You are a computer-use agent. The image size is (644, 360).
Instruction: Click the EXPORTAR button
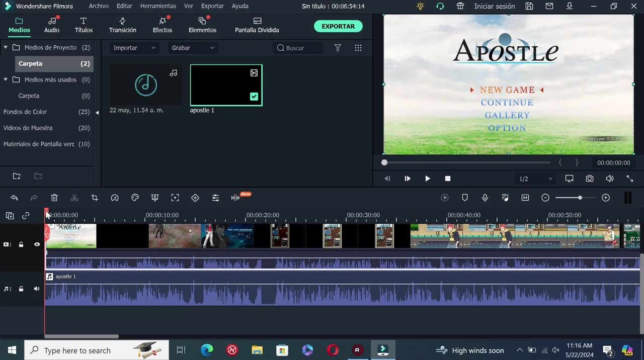(338, 26)
